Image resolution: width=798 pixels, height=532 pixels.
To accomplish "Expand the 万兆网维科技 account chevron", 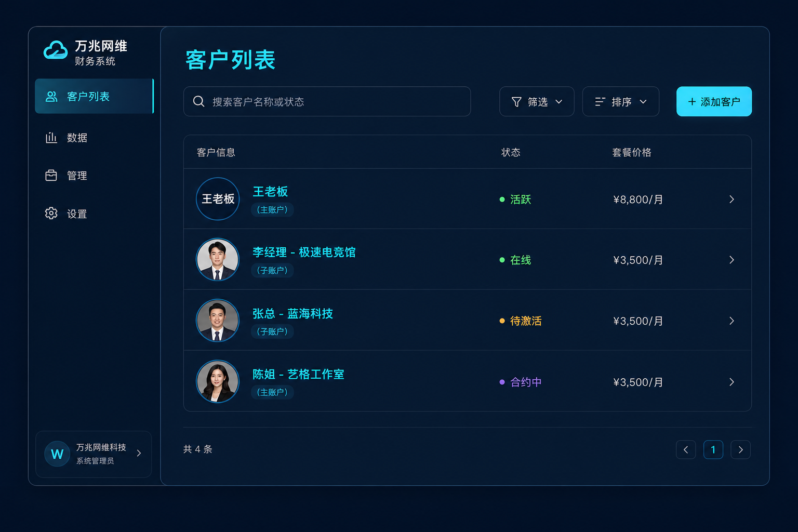I will pos(139,453).
